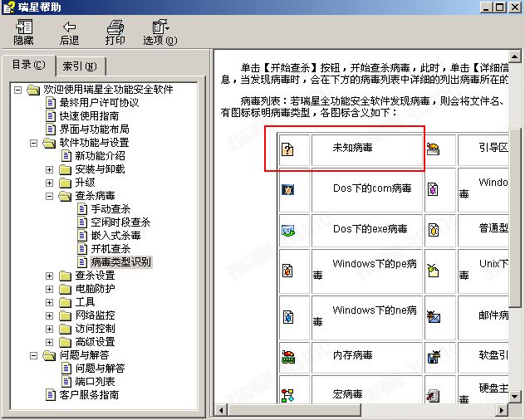Open the 选项 (Options) toolbar menu

(160, 32)
